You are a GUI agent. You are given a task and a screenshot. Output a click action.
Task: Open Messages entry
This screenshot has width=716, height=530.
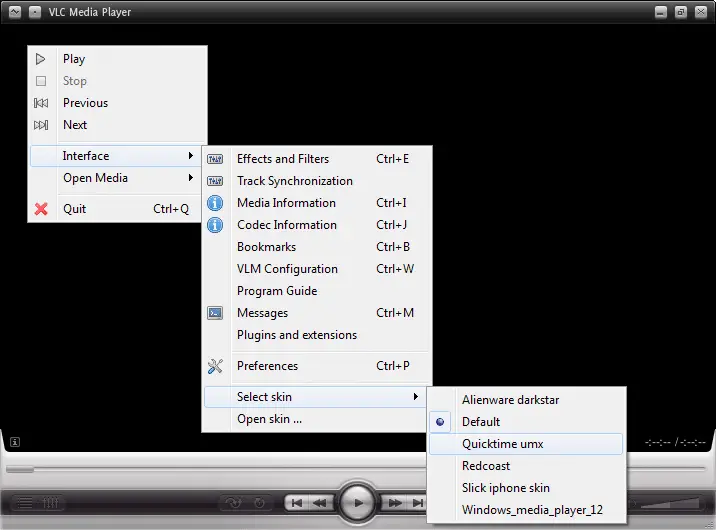tap(317, 313)
